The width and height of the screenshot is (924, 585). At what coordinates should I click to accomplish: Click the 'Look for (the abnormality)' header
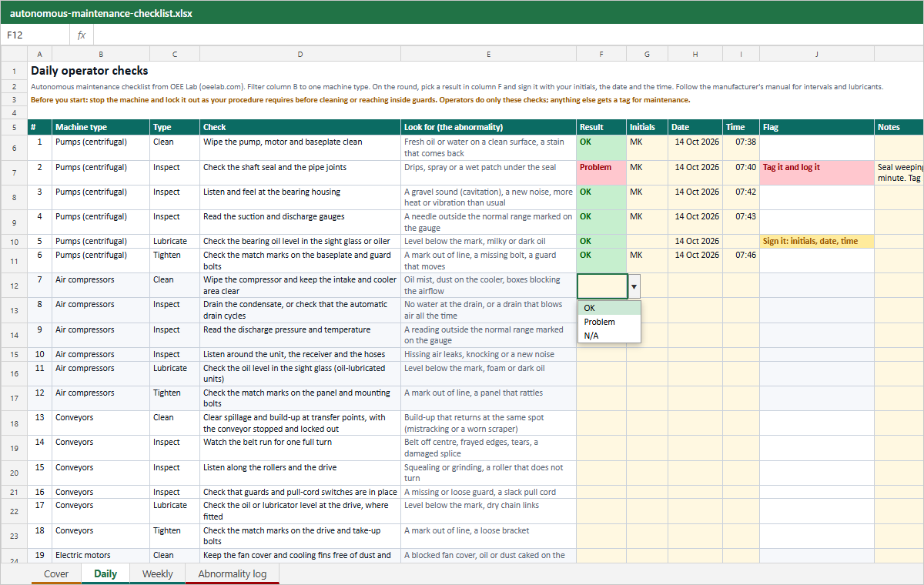[x=488, y=127]
